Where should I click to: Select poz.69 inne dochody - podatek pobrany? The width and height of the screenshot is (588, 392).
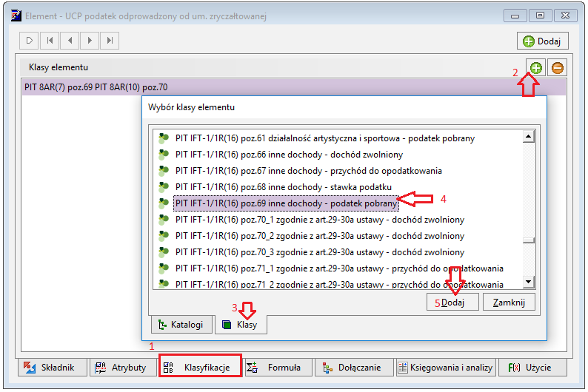click(x=286, y=203)
